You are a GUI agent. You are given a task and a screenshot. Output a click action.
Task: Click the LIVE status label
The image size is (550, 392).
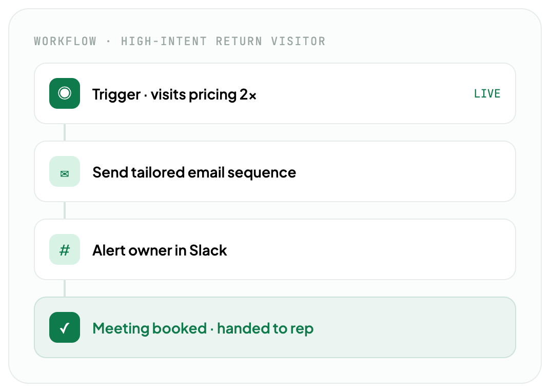487,94
